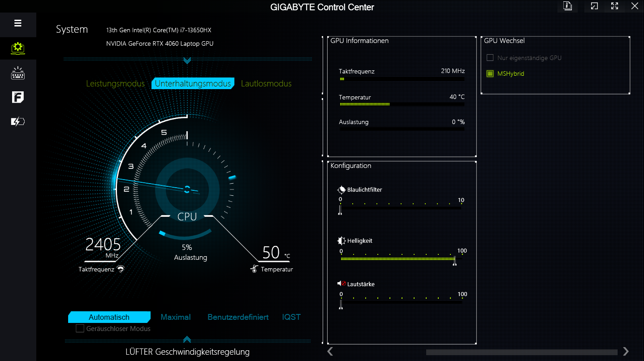Expand system info with the down chevron
Screen dimensions: 644x361
point(187,60)
